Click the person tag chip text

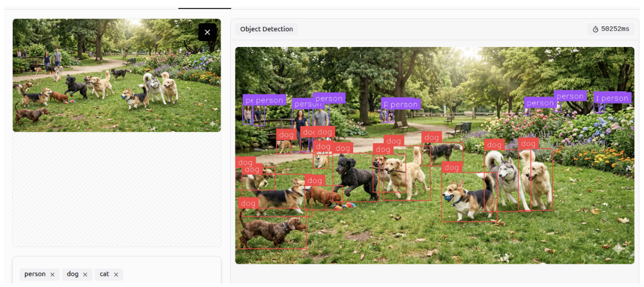pos(35,274)
